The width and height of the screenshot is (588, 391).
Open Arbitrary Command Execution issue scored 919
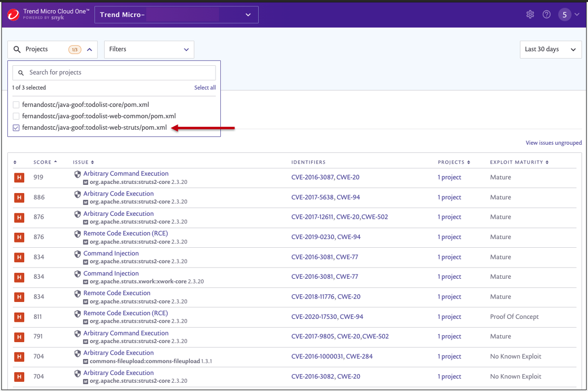pos(126,174)
